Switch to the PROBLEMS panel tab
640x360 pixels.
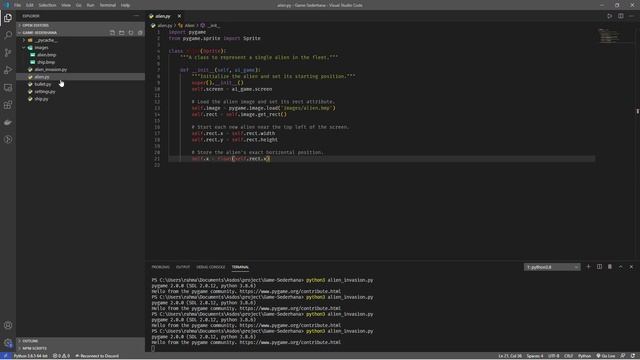(160, 267)
